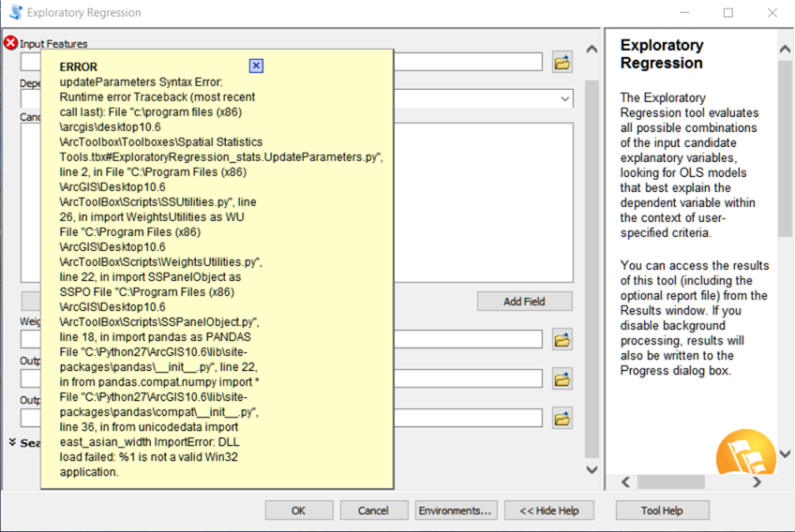The image size is (795, 532).
Task: Click the ERROR heading in the tooltip
Action: [x=78, y=66]
